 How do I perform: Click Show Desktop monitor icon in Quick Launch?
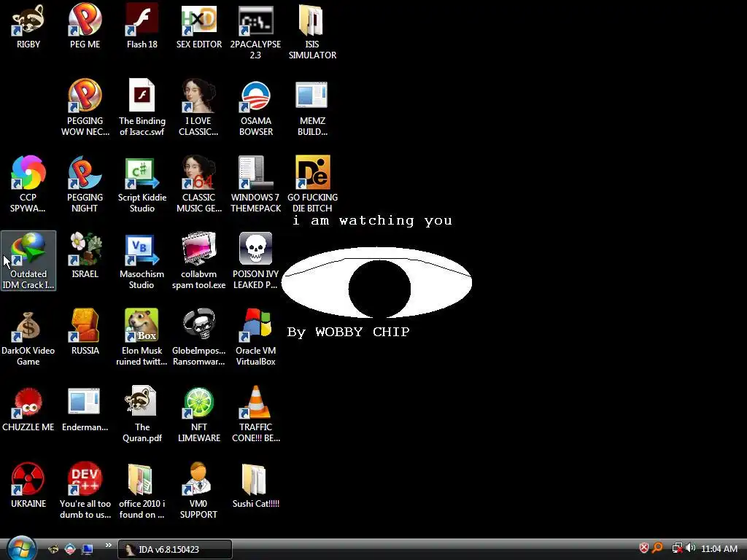[88, 549]
